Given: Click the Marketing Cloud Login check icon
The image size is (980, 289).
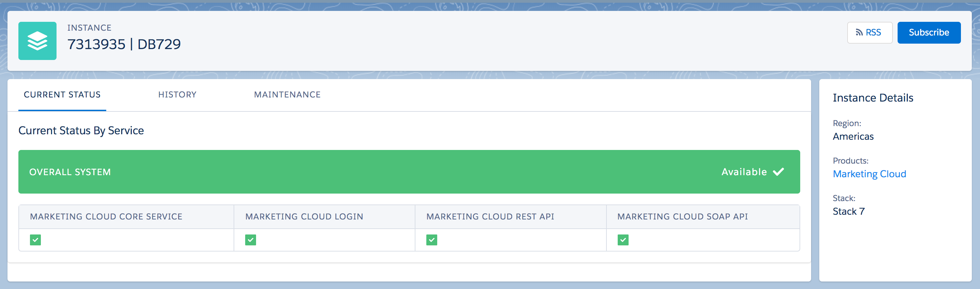Looking at the screenshot, I should pyautogui.click(x=251, y=240).
